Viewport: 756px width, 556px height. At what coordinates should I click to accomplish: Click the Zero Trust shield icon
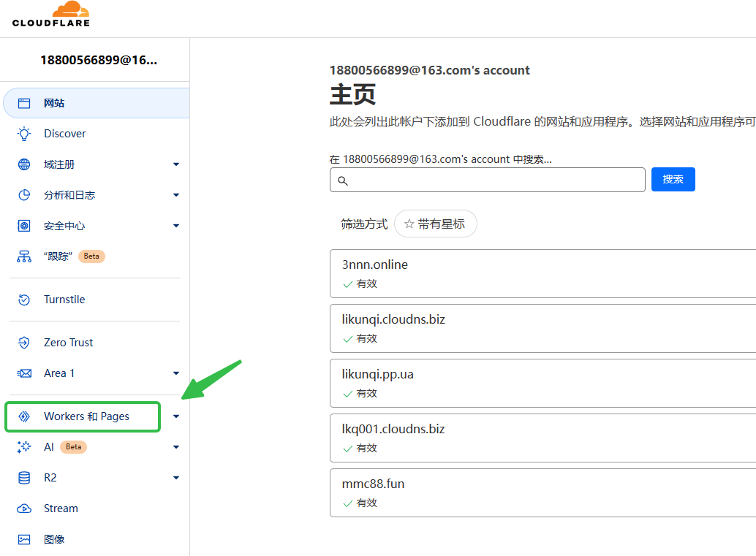tap(24, 343)
